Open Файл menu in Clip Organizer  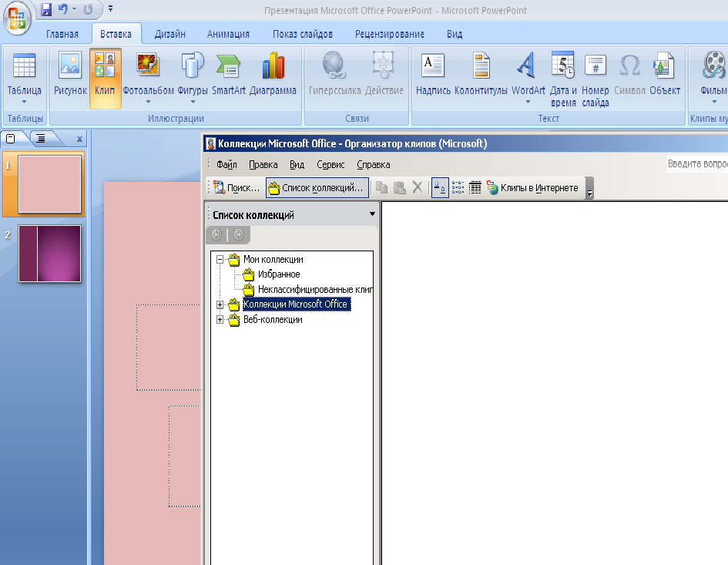[226, 164]
